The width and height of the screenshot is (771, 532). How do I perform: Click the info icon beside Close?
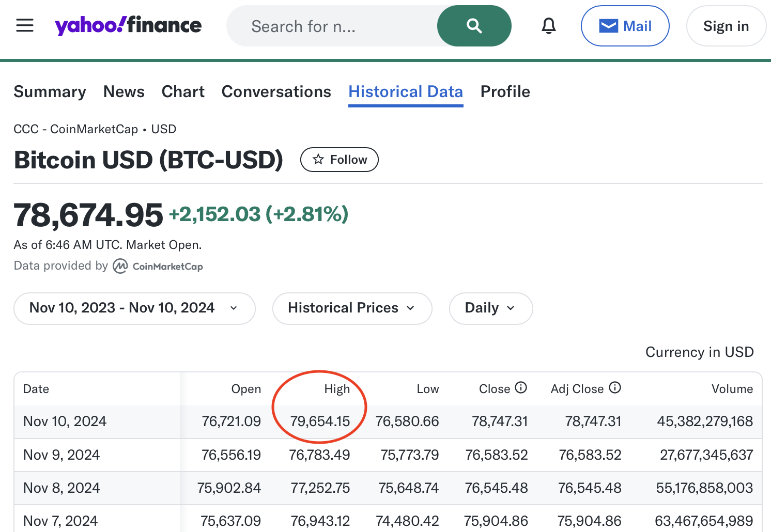(521, 387)
